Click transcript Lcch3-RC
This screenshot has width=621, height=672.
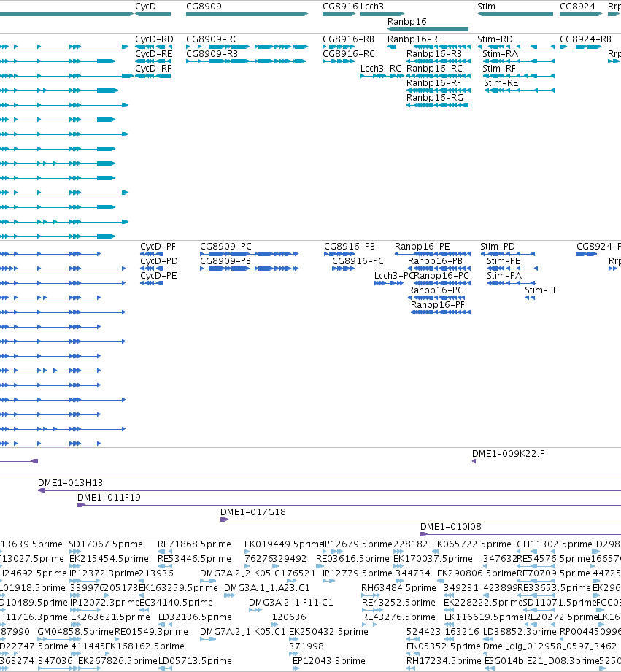coord(382,76)
